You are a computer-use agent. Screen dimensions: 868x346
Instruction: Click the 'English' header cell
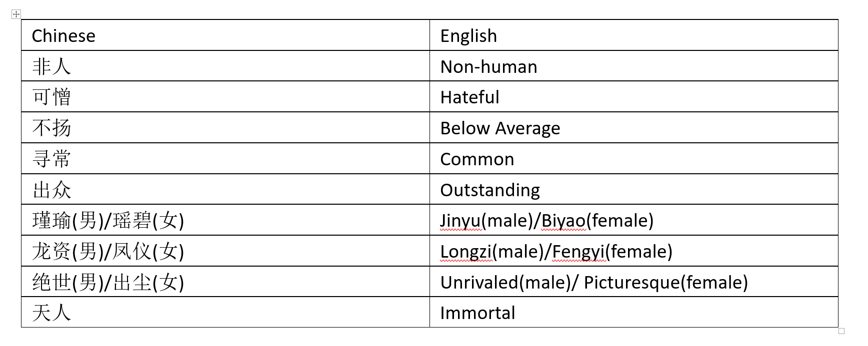point(468,36)
